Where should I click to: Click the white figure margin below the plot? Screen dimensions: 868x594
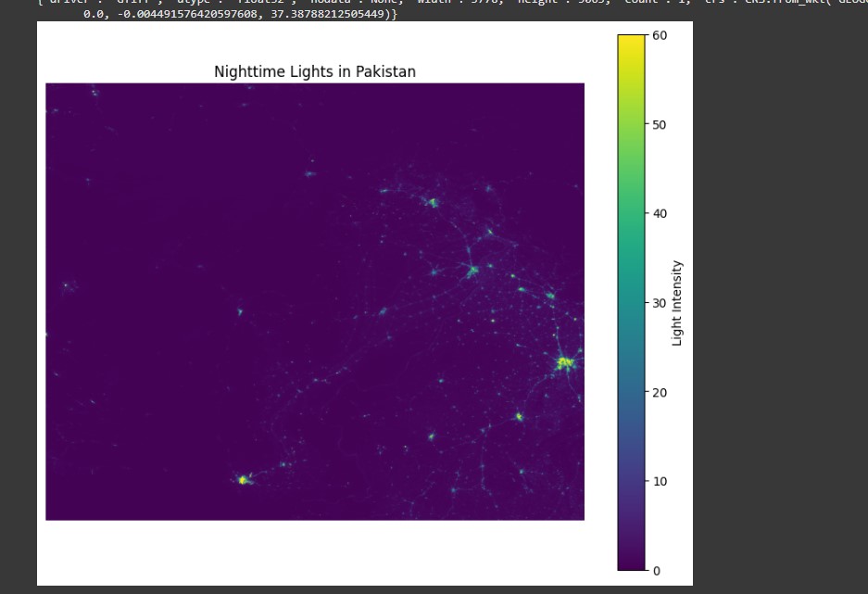pyautogui.click(x=315, y=551)
